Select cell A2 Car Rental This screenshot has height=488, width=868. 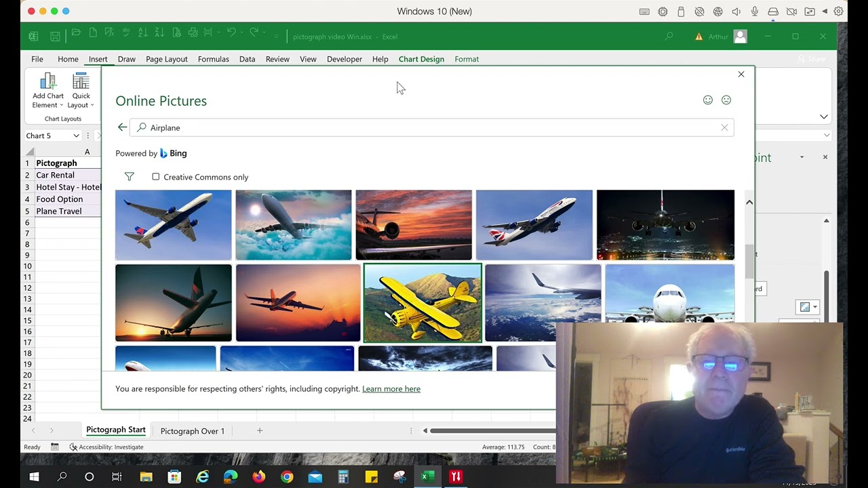(68, 175)
